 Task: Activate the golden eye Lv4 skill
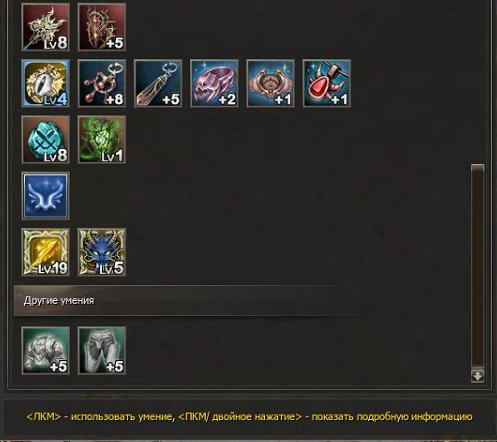[45, 83]
